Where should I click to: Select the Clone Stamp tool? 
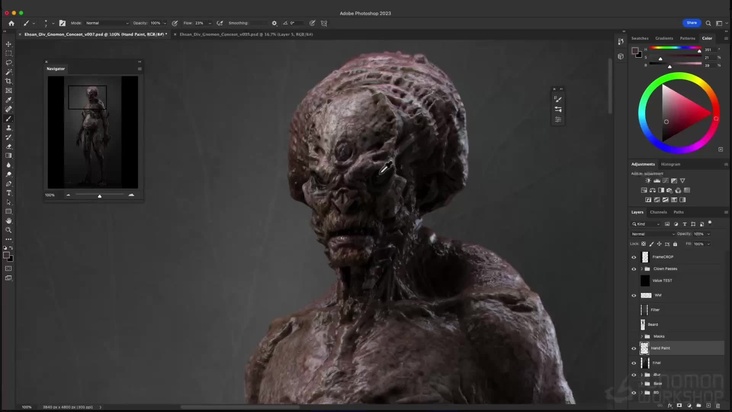[x=8, y=128]
